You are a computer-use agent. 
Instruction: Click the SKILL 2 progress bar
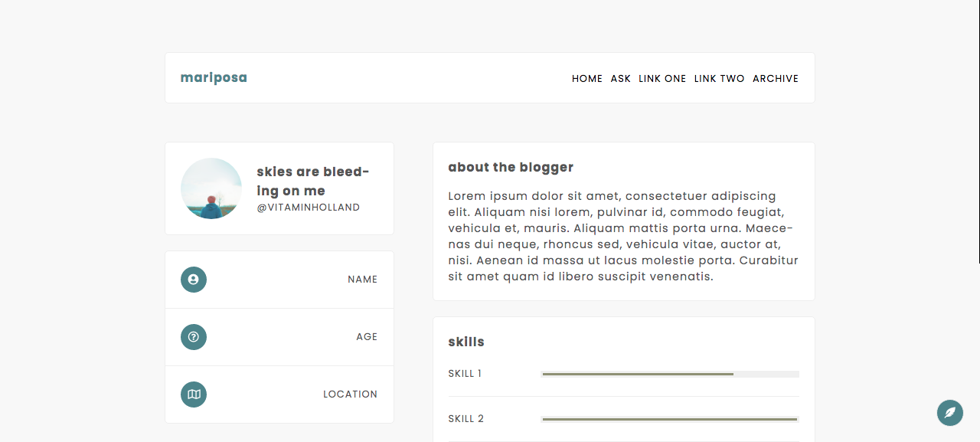point(670,419)
